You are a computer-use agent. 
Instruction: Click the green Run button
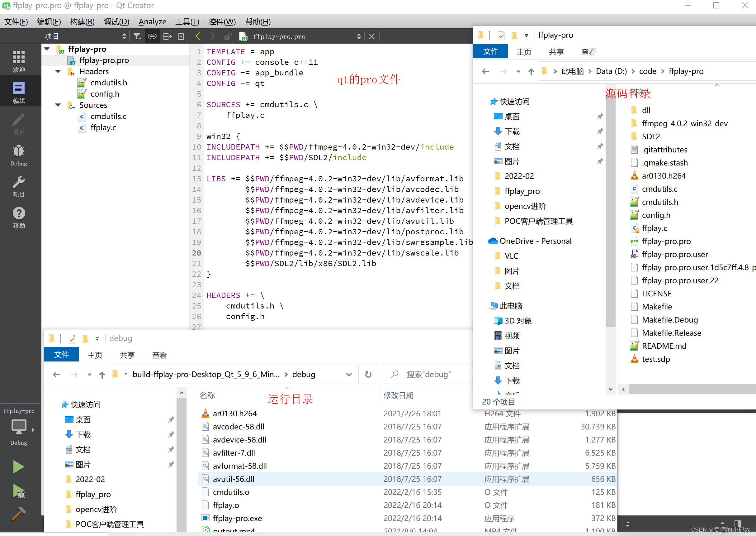click(18, 467)
